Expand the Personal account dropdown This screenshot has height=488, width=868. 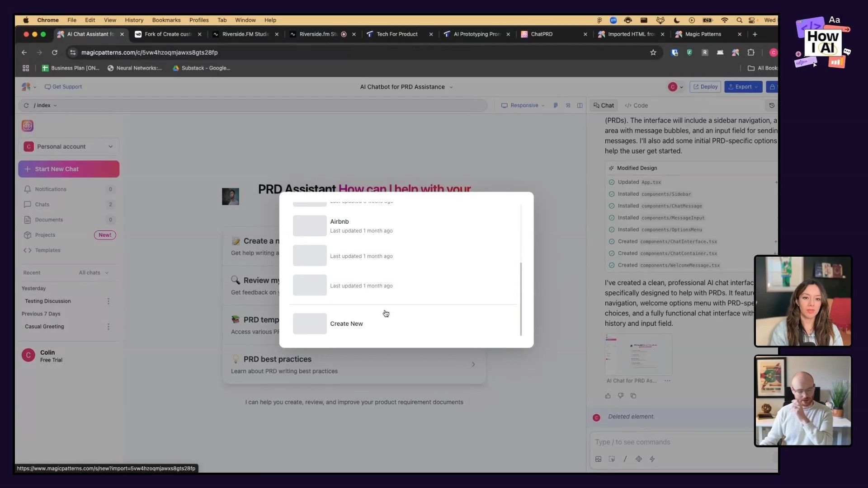point(69,147)
